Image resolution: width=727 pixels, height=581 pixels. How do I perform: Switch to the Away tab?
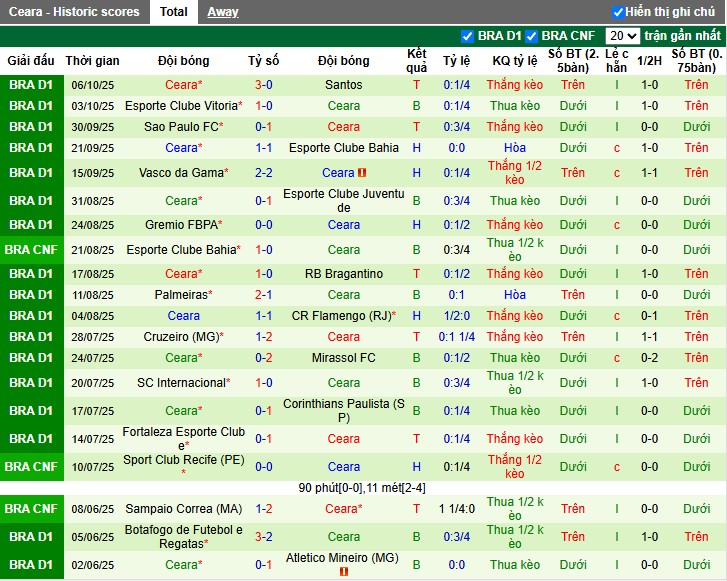[222, 12]
